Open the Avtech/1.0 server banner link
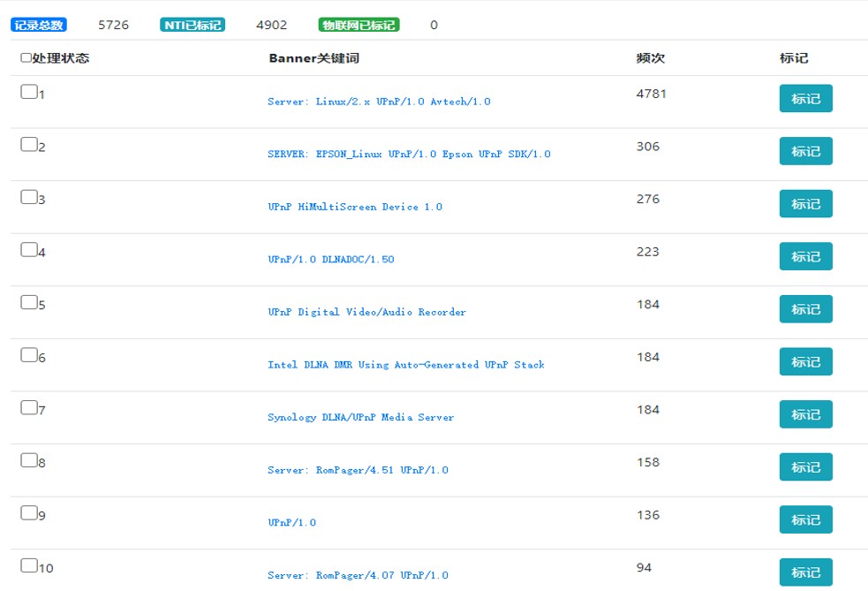 coord(379,102)
